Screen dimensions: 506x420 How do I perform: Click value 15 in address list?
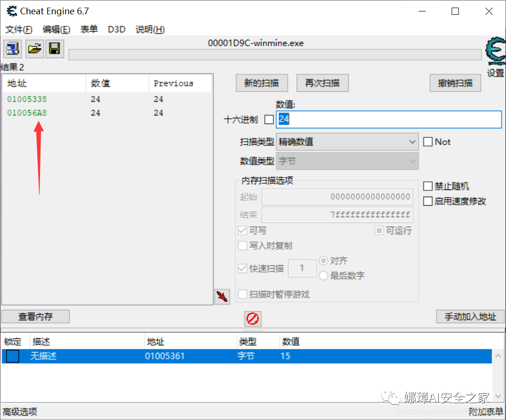tap(285, 356)
